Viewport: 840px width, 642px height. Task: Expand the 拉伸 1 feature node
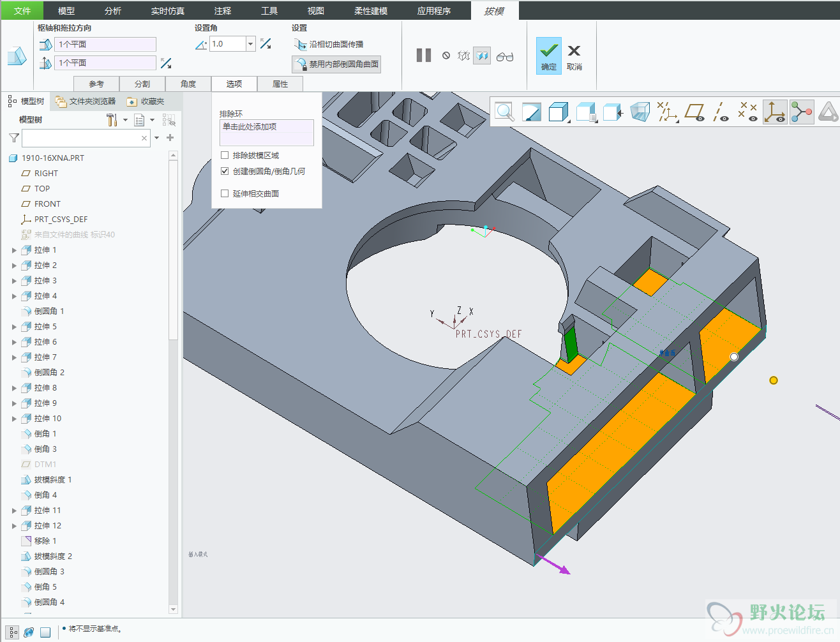14,250
